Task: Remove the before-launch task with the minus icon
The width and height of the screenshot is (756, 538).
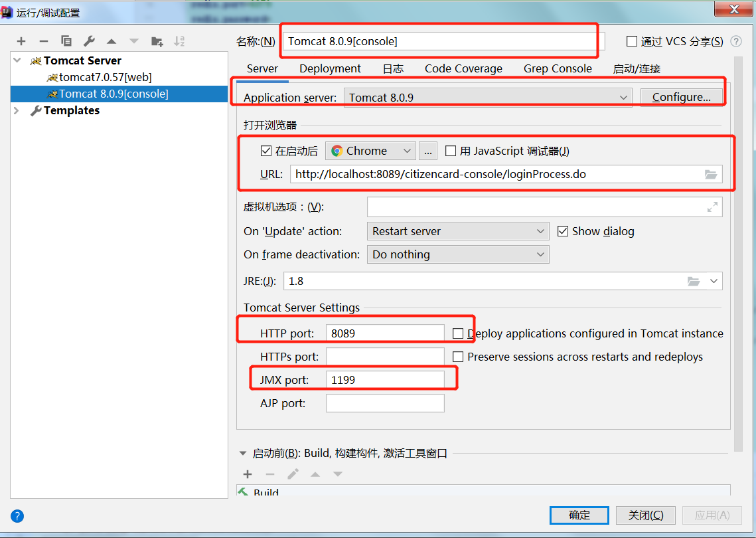Action: [270, 474]
